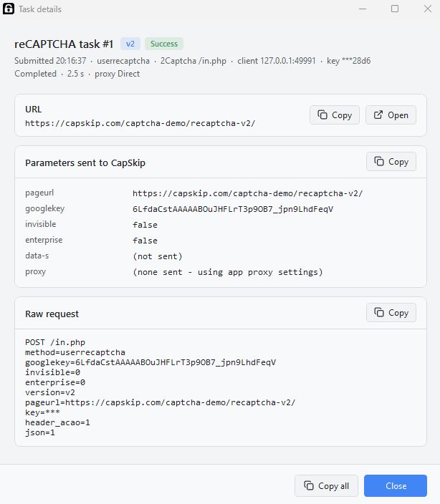The width and height of the screenshot is (440, 504).
Task: Copy the URL with the URL card's Copy button
Action: tap(335, 115)
